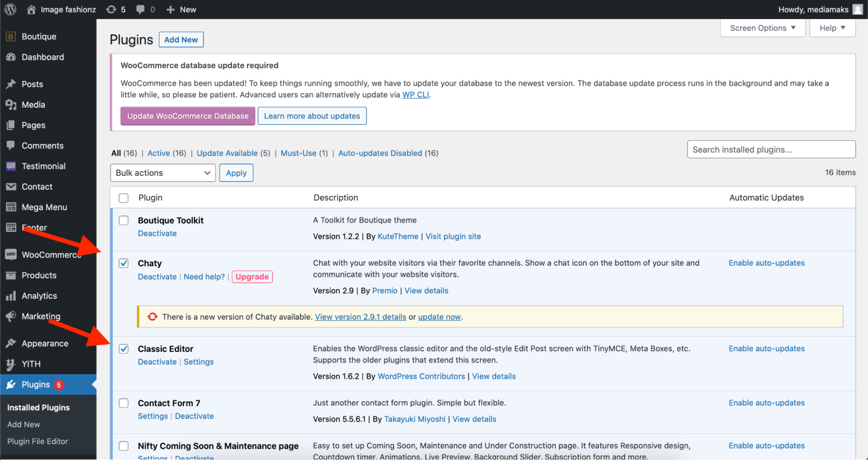
Task: Click Apply bulk action button
Action: (236, 173)
